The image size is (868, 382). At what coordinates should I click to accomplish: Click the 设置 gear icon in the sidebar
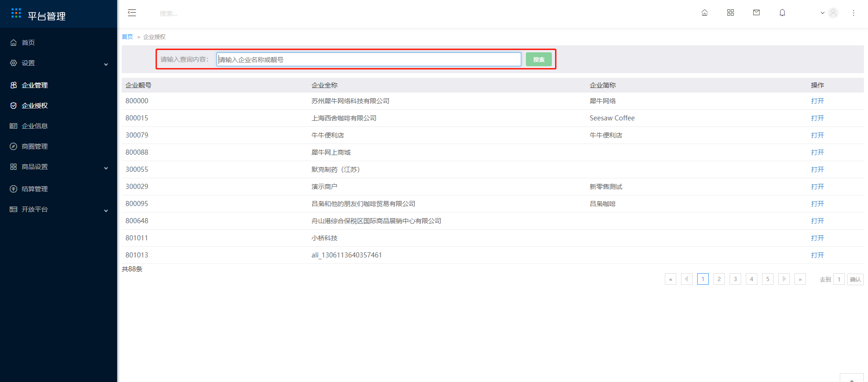13,63
